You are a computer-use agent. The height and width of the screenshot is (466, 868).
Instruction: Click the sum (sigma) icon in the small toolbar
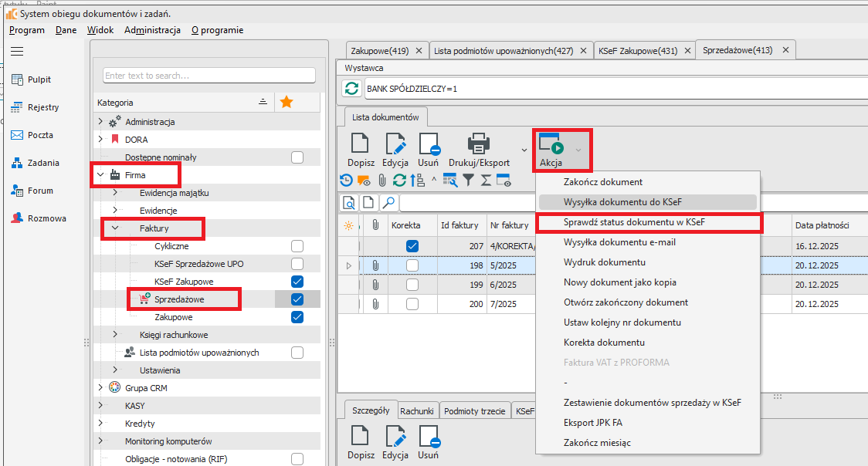pos(486,181)
